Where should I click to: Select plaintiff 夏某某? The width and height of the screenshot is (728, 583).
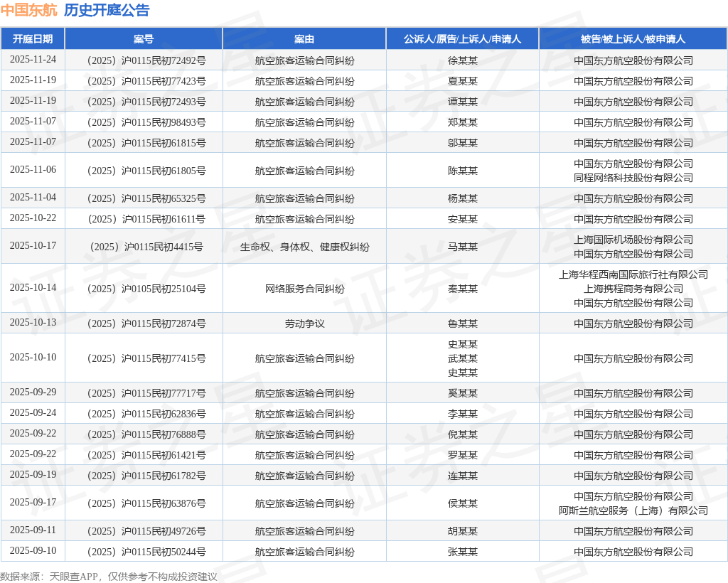462,81
